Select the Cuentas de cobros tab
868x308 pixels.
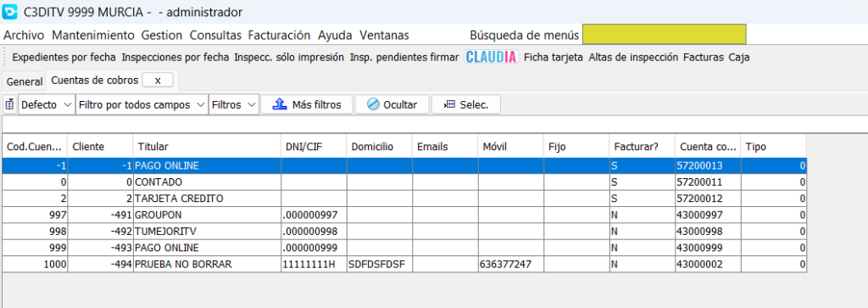pos(95,81)
